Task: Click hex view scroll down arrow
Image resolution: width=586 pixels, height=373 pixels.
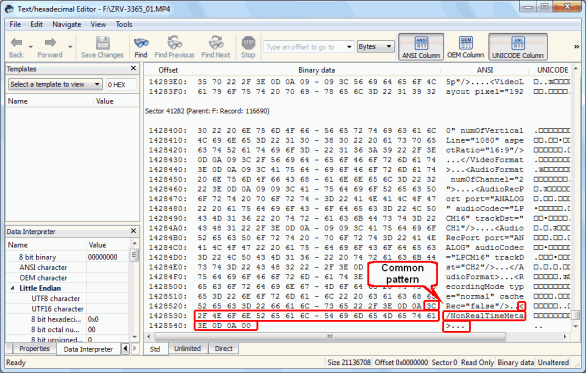Action: pos(576,326)
